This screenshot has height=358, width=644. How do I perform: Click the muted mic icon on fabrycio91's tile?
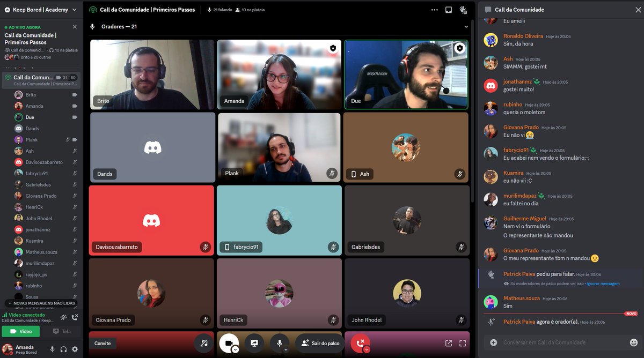coord(332,247)
